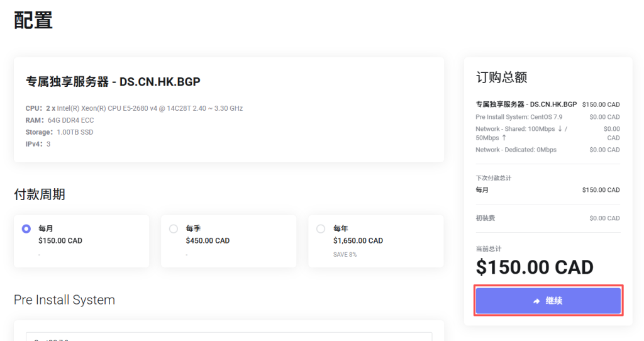
Task: Click the download arrow in Network Shared line
Action: pos(560,129)
